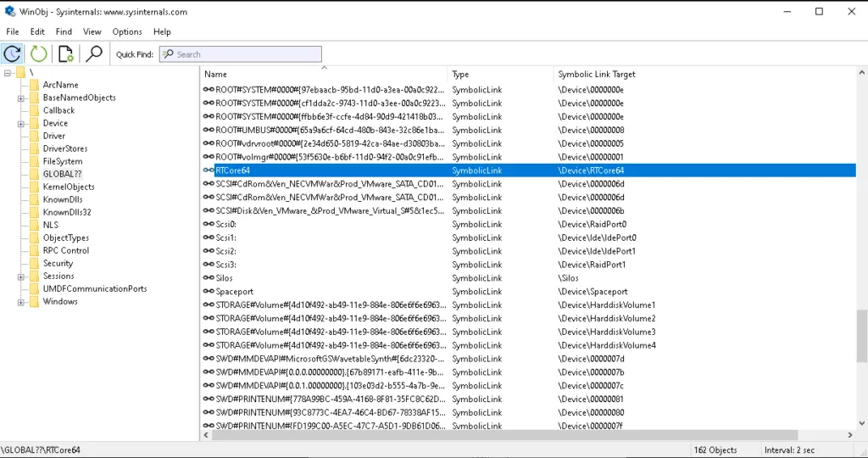Click the 162 Objects status bar entry

click(x=715, y=450)
